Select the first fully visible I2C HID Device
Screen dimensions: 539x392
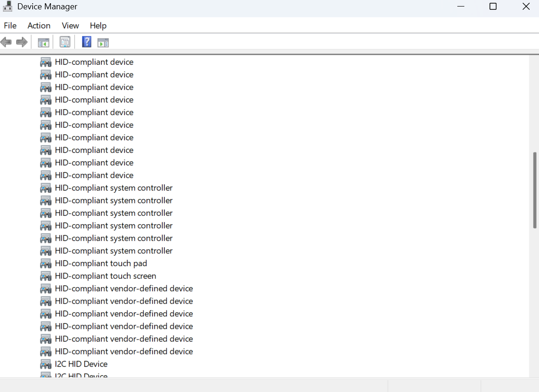[x=81, y=364]
